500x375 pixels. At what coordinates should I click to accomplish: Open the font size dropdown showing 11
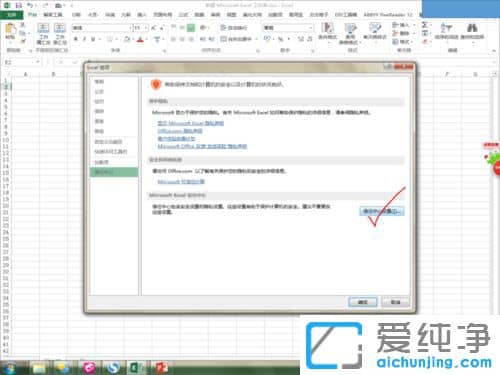coord(146,28)
